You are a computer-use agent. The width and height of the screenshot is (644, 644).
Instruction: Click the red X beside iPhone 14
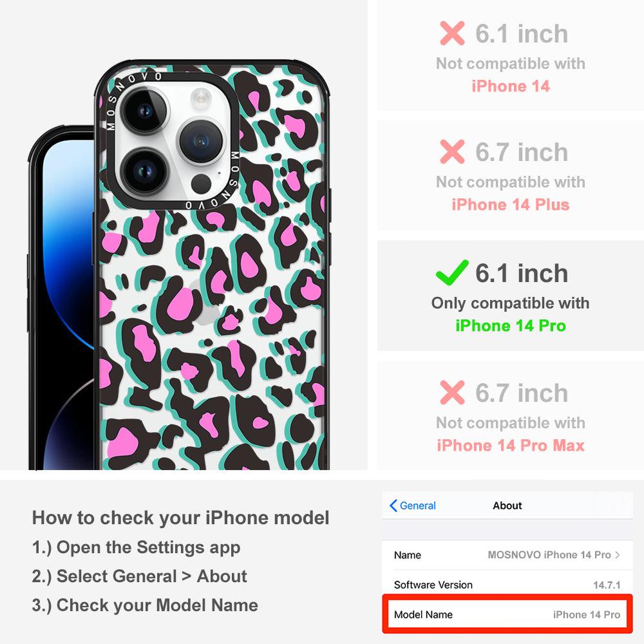(x=452, y=33)
